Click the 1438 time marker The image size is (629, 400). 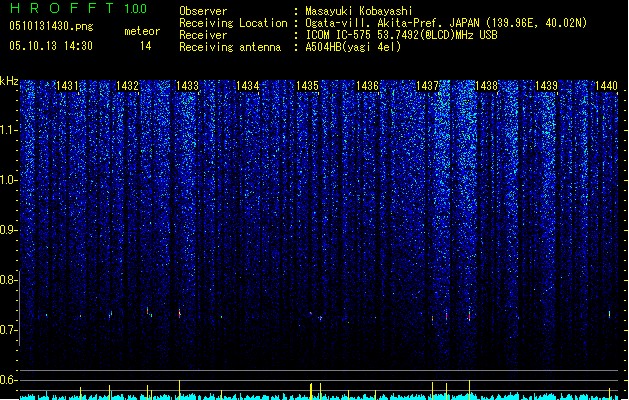487,86
